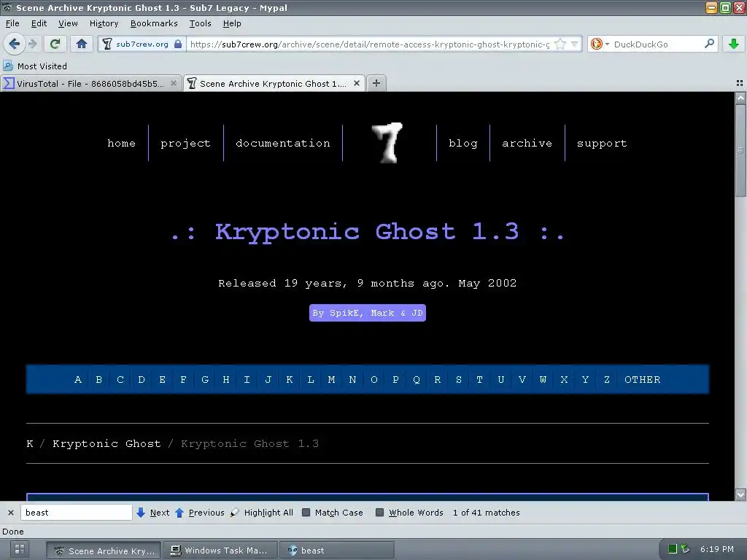The height and width of the screenshot is (560, 747).
Task: Open the OTHER category in alphabet index
Action: 642,379
